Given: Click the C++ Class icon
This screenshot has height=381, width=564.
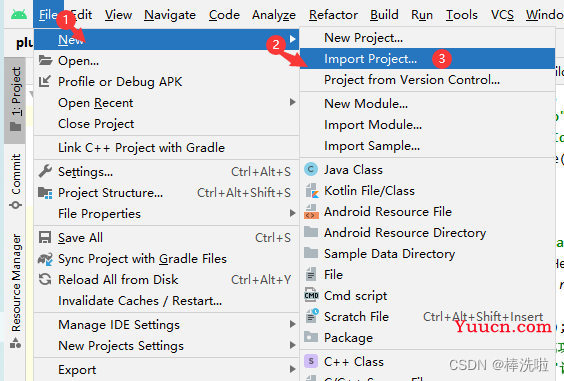Looking at the screenshot, I should tap(311, 361).
